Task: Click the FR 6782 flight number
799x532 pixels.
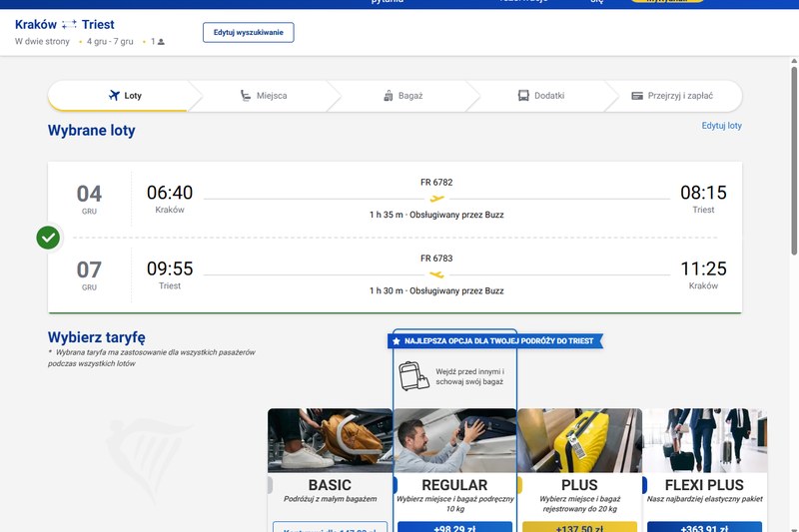Action: 436,183
